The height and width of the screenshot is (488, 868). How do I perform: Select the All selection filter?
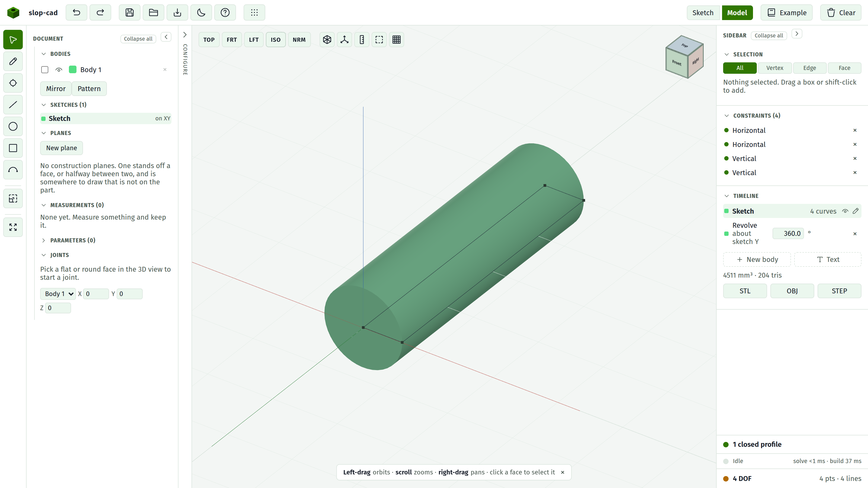740,68
